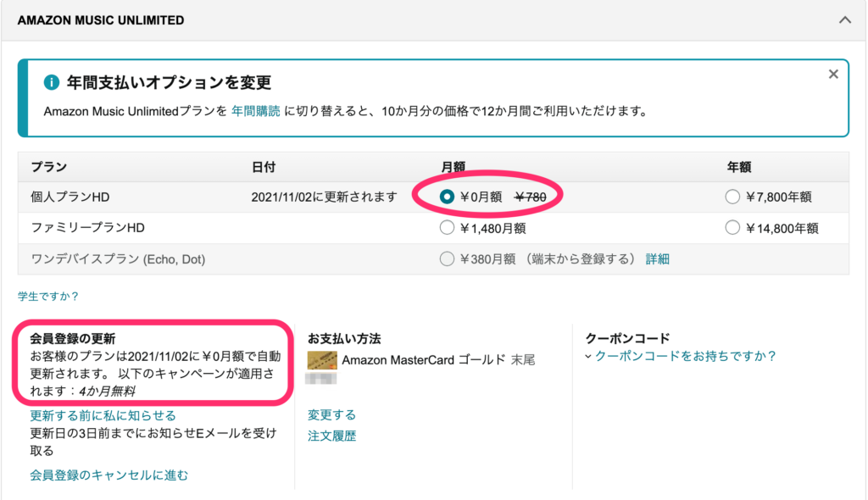Viewport: 868px width, 500px height.
Task: Click the AMAZON MUSIC UNLIMITED header title
Action: point(101,20)
